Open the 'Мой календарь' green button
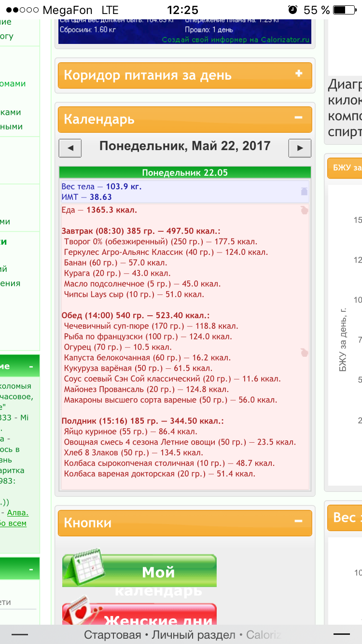Viewport: 362px width, 644px height. 139,571
